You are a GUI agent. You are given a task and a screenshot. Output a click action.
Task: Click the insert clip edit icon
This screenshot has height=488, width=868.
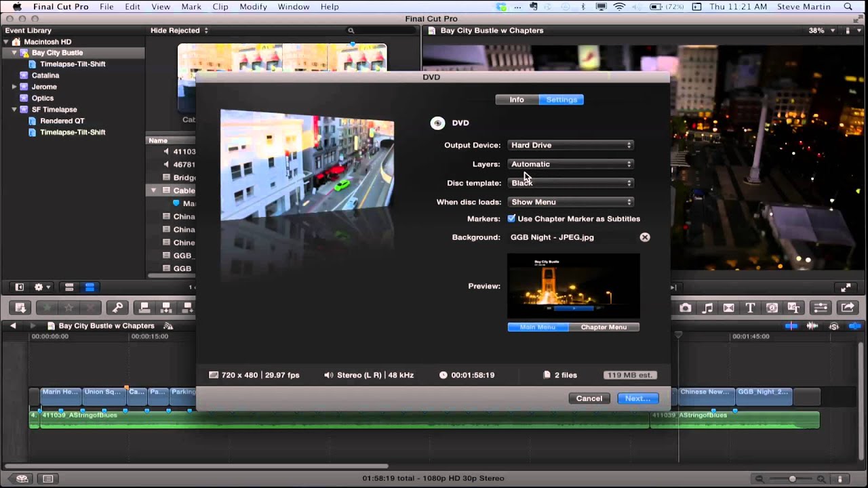166,308
